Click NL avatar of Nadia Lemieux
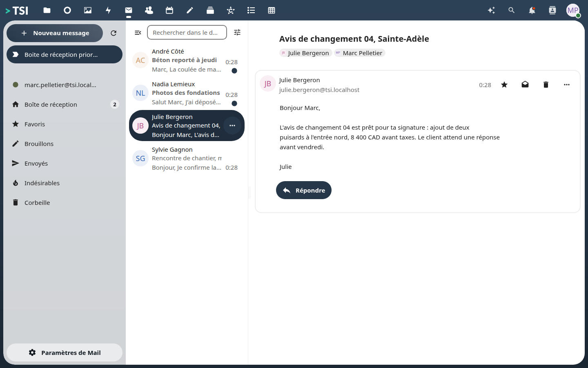 pos(140,93)
